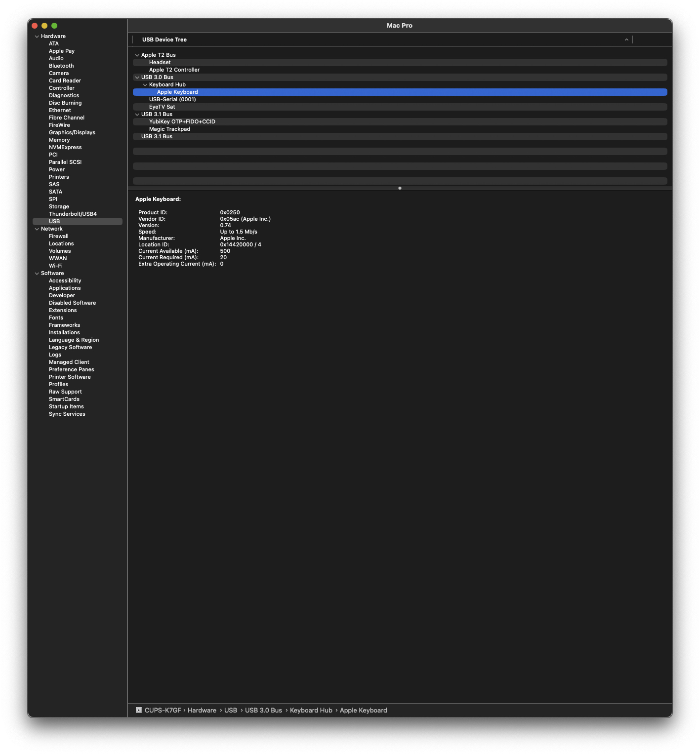Collapse the Apple T2 Bus tree node
Screen dimensions: 700x754
(137, 55)
